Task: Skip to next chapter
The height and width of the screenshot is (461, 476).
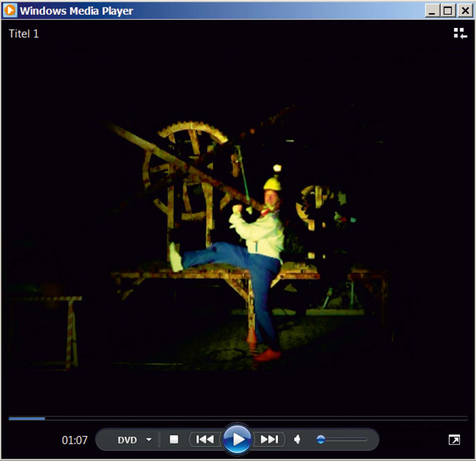Action: [269, 439]
